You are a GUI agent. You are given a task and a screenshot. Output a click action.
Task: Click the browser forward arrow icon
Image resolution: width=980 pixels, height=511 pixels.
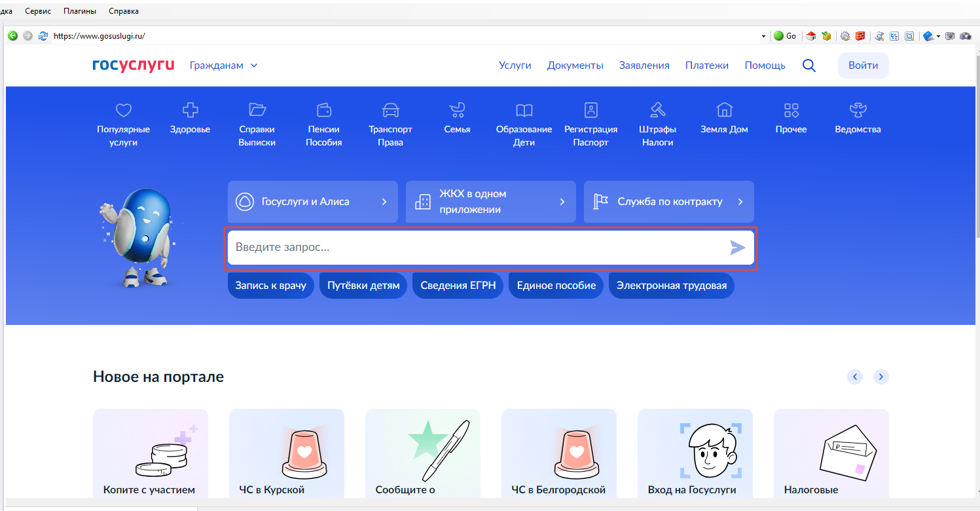27,36
